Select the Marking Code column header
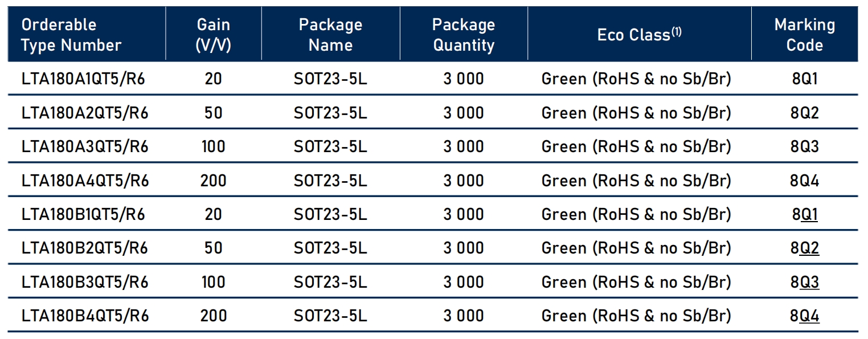 [x=804, y=35]
